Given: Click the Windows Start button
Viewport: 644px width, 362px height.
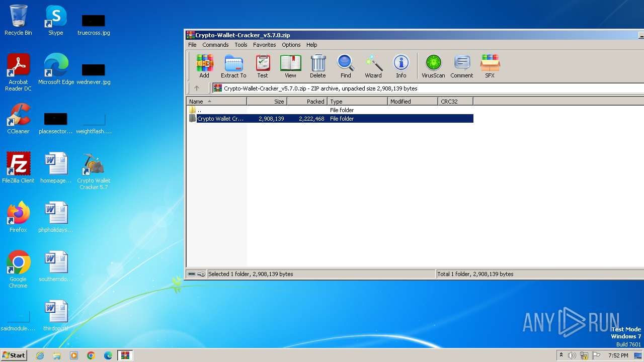Looking at the screenshot, I should [14, 355].
